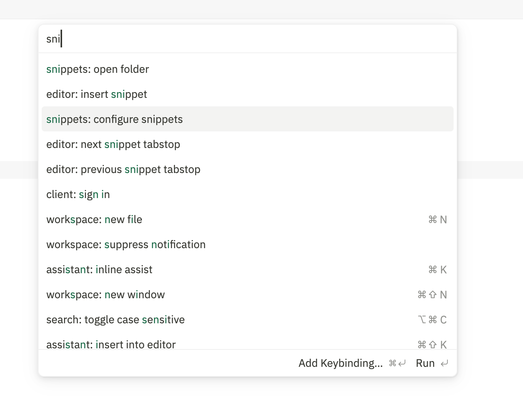The height and width of the screenshot is (420, 523).
Task: Select "search: toggle case sensitive" command
Action: [x=116, y=320]
